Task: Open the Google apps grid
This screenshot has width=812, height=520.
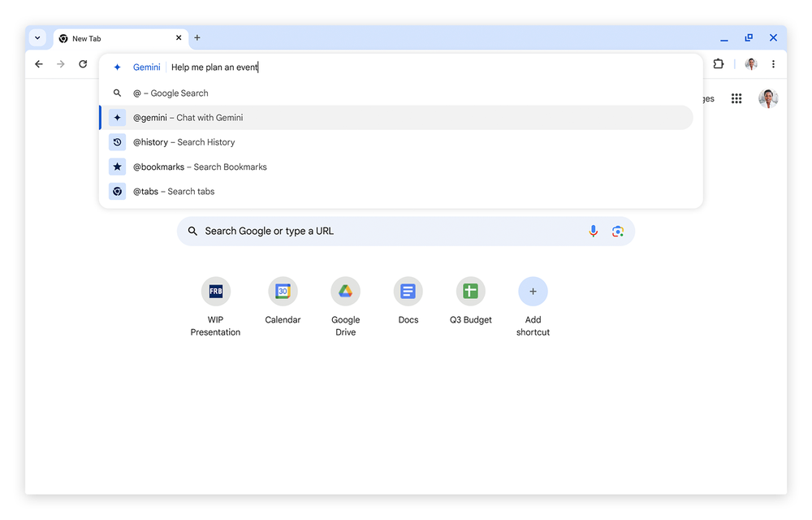Action: [736, 98]
